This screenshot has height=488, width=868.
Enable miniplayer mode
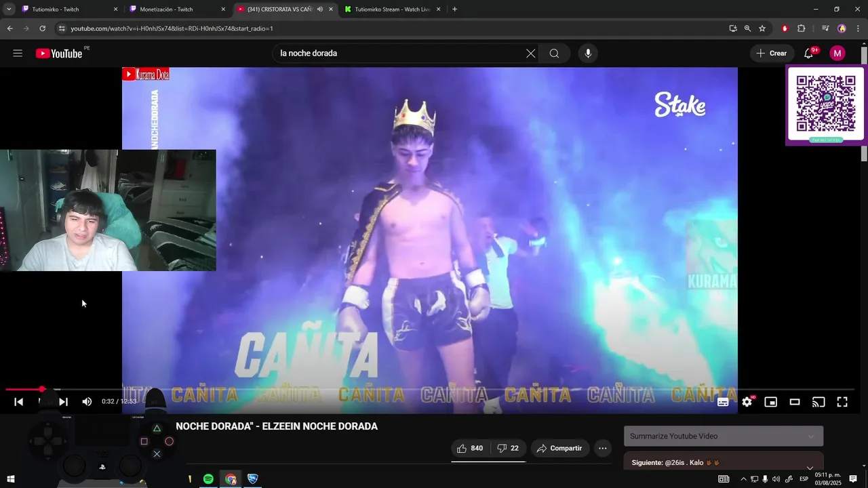(770, 402)
